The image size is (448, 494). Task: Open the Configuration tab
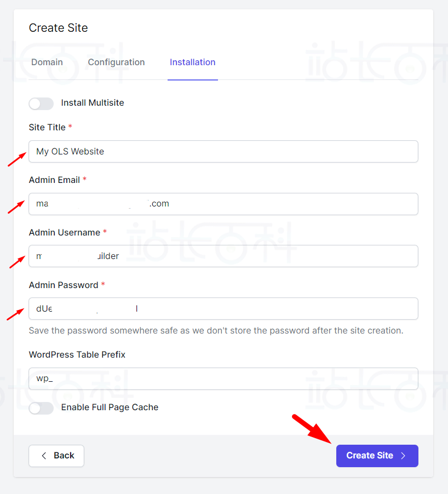(x=116, y=62)
